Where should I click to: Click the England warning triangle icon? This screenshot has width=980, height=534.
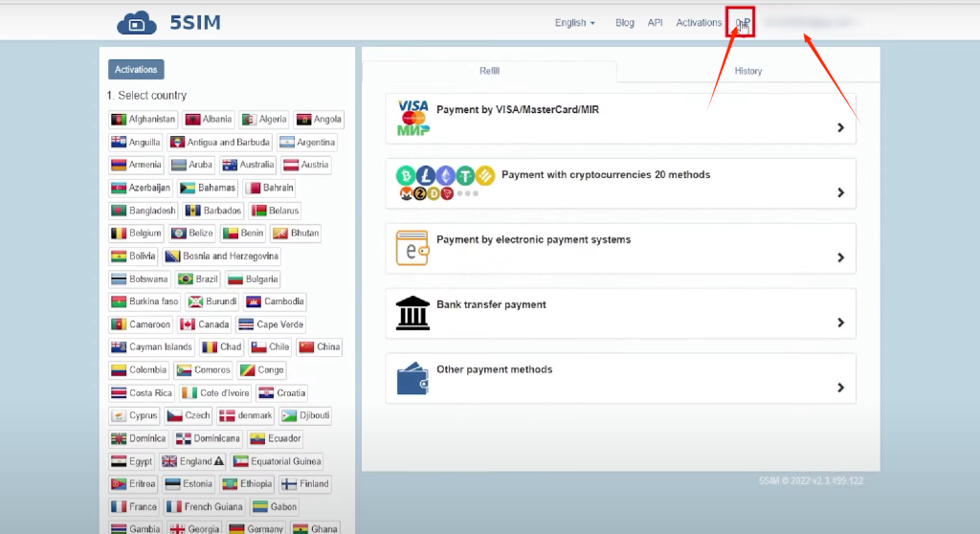pos(218,461)
